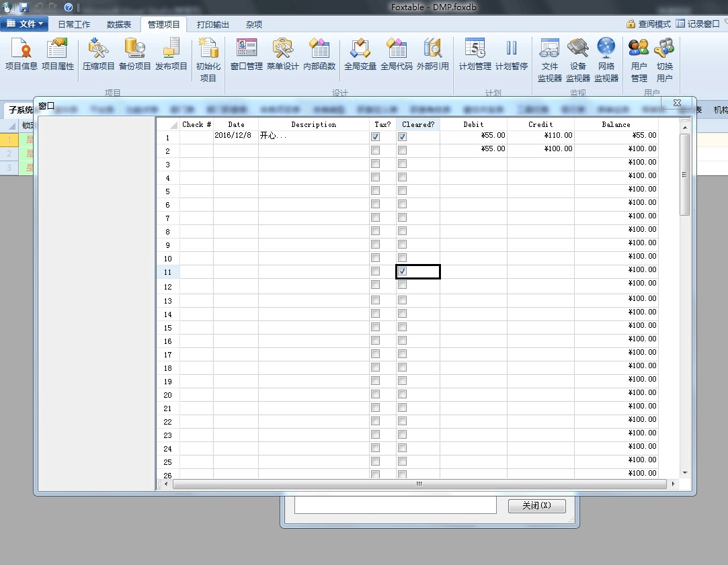Select the Description column header
Viewport: 728px width, 565px height.
coord(313,124)
